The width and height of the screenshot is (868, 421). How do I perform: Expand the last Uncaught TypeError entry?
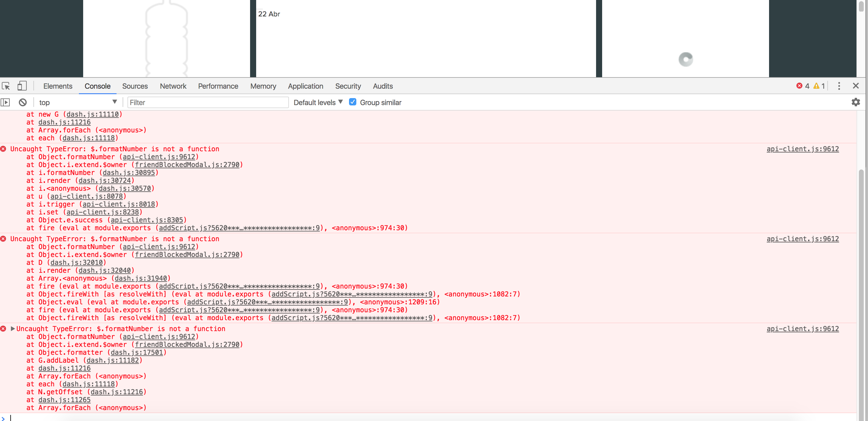[x=13, y=329]
